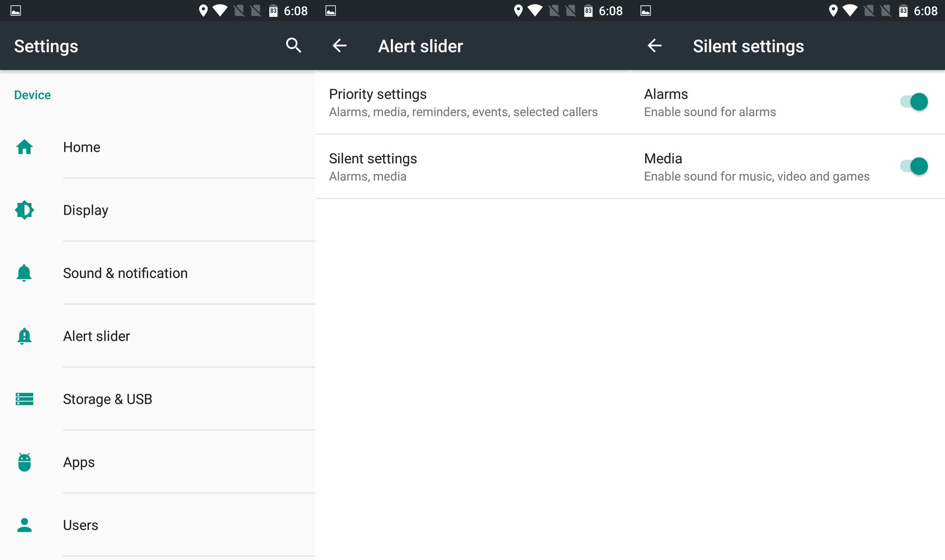Tap the Display brightness icon

coord(24,210)
